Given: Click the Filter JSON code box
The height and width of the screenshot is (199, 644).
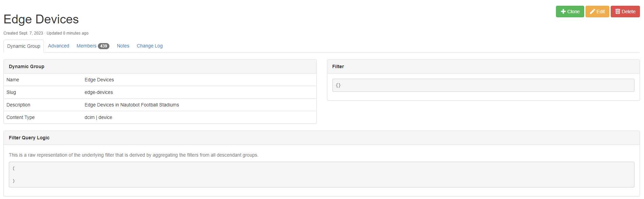Looking at the screenshot, I should 483,85.
